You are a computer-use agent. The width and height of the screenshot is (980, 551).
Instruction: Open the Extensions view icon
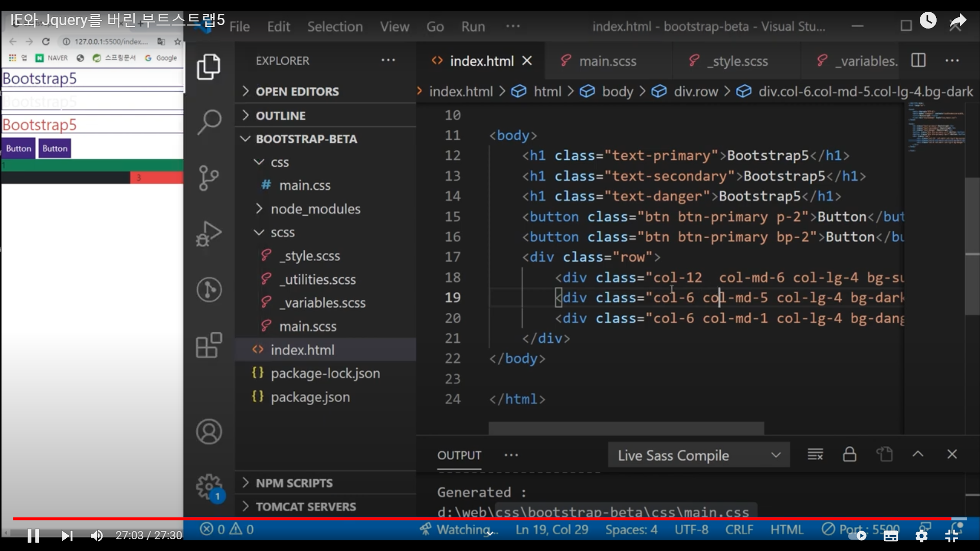point(209,345)
